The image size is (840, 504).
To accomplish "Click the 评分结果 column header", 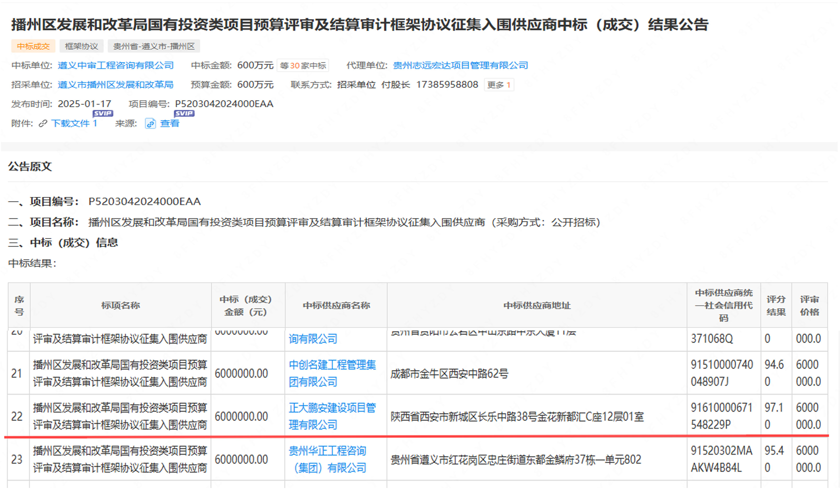I will pyautogui.click(x=776, y=305).
